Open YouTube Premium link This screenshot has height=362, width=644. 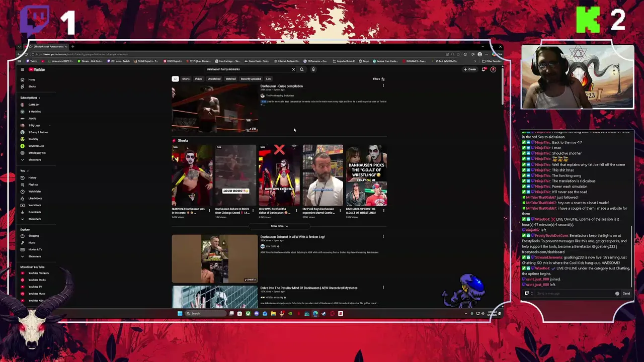tap(38, 273)
